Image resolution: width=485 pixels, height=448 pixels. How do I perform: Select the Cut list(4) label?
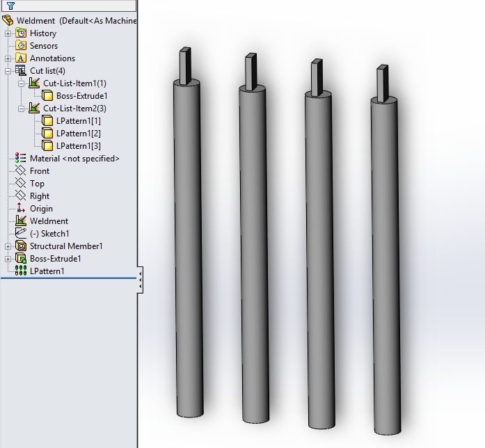point(47,71)
